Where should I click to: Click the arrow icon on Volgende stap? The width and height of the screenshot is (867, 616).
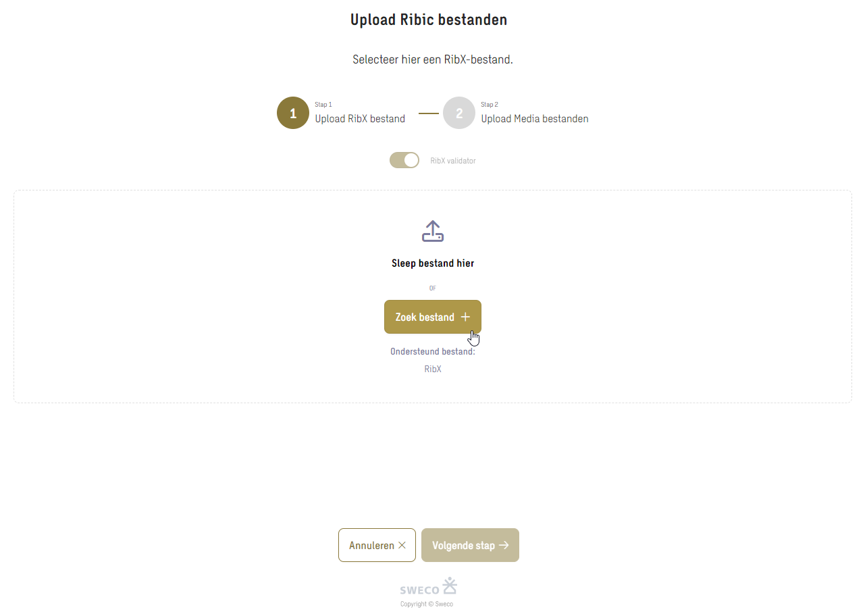(x=504, y=545)
